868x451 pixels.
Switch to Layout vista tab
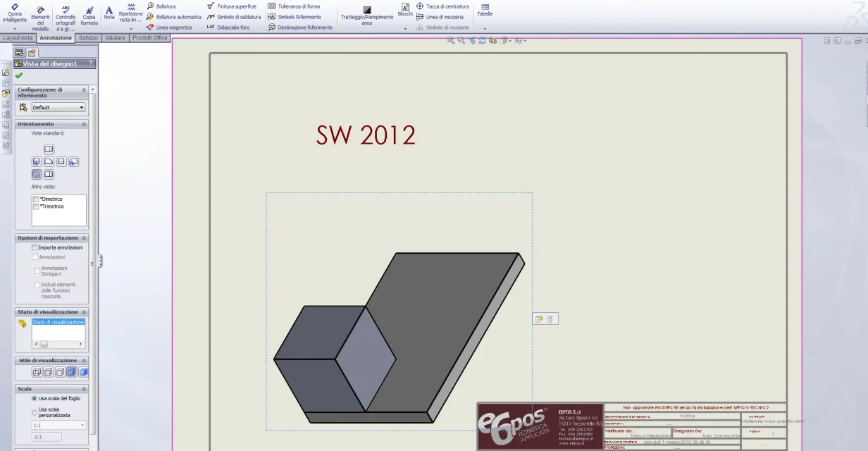point(18,38)
